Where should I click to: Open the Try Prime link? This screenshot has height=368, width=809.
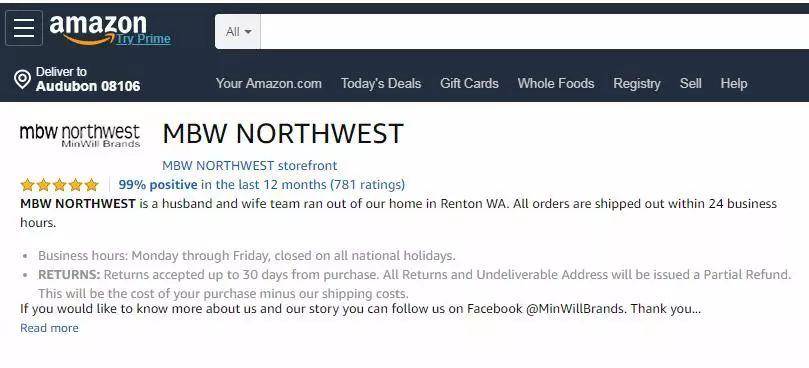click(x=143, y=39)
